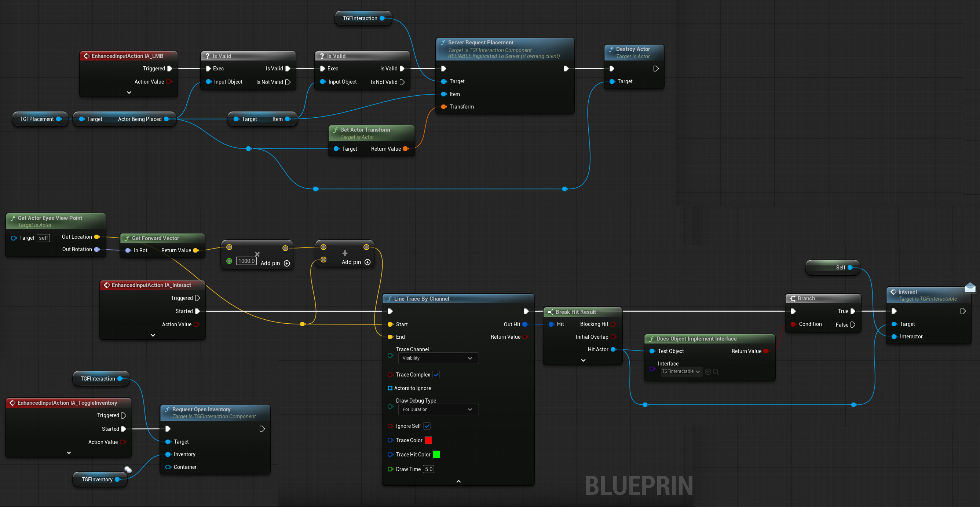Click the Draw Time 5.0 value field
The image size is (980, 507).
pos(428,469)
